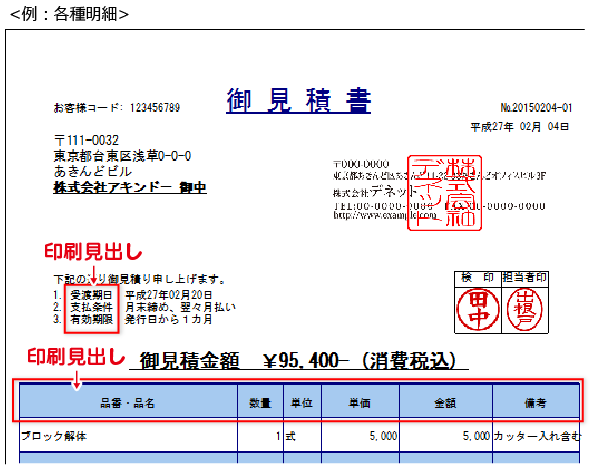Click the red arrow above 受渡期日
This screenshot has width=590, height=475.
(x=93, y=275)
